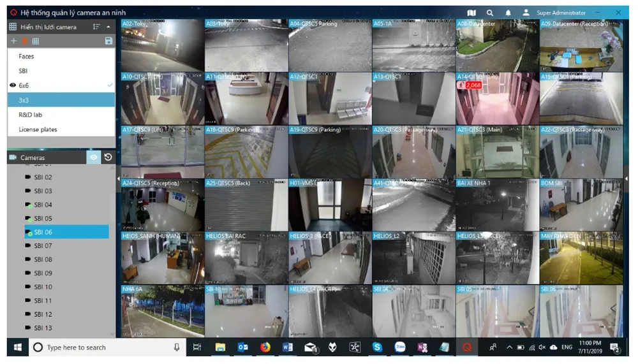Open Skype from the taskbar
Image resolution: width=638 pixels, height=364 pixels.
377,347
